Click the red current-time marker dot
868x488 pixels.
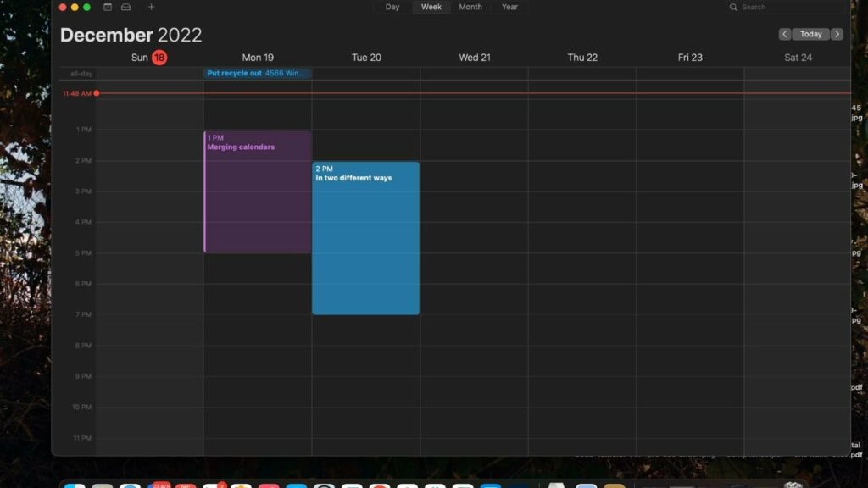point(97,93)
